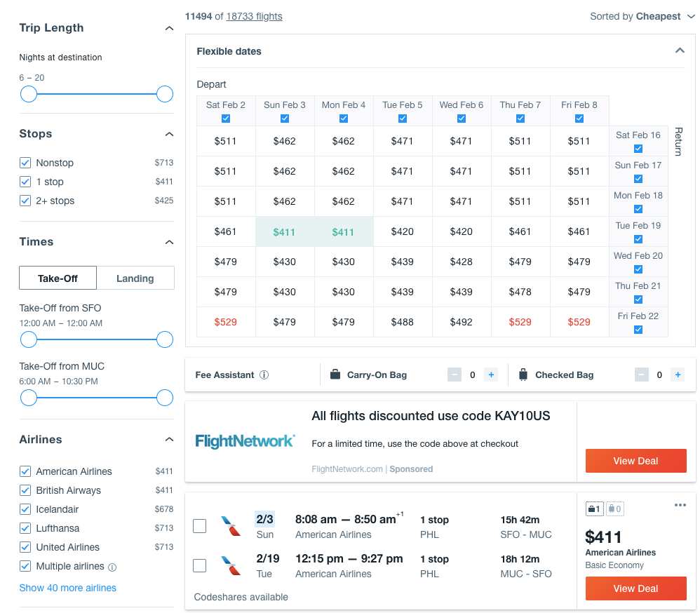
Task: Uncheck British Airways filter
Action: coord(25,490)
